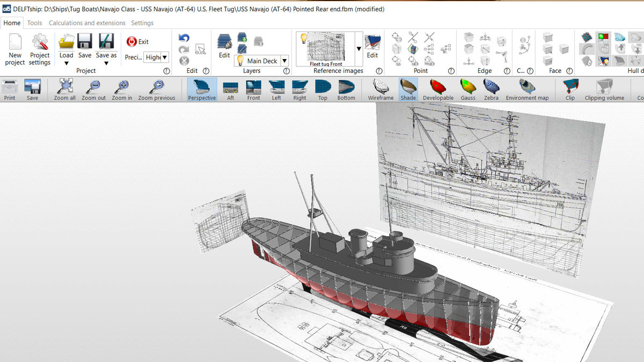Switch to Wireframe display mode
This screenshot has width=644, height=362.
click(x=380, y=90)
